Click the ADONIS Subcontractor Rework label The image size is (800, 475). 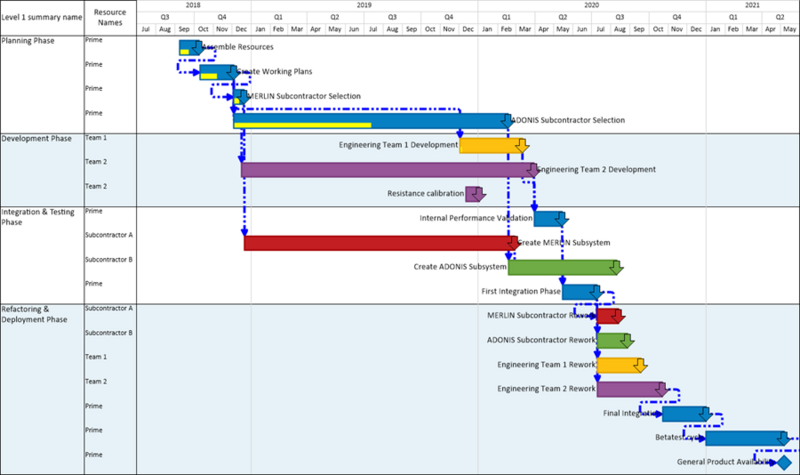tap(541, 340)
